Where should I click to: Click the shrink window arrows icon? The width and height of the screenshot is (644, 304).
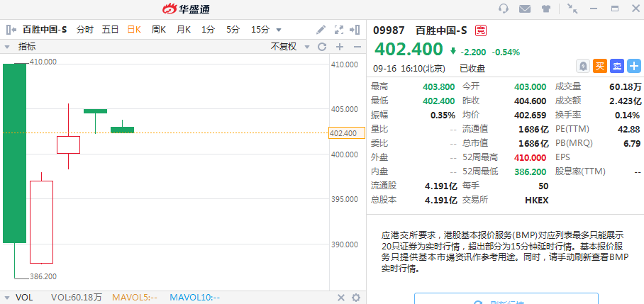coord(572,9)
